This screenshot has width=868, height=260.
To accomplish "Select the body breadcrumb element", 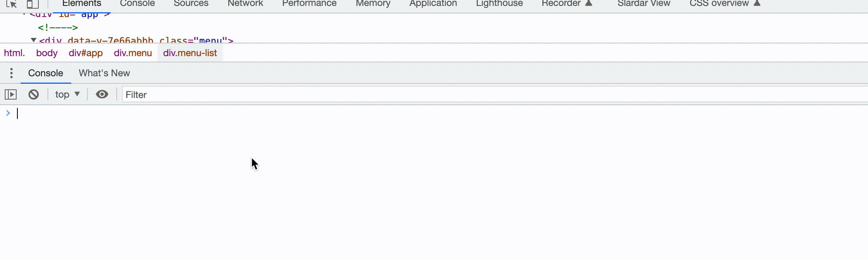I will pos(47,53).
